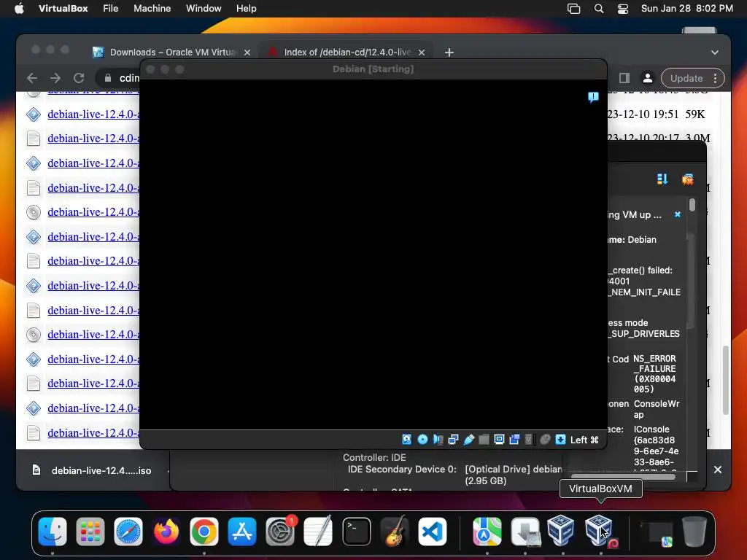Viewport: 747px width, 560px height.
Task: Click the recording indicator in Debian VM status bar
Action: 514,440
